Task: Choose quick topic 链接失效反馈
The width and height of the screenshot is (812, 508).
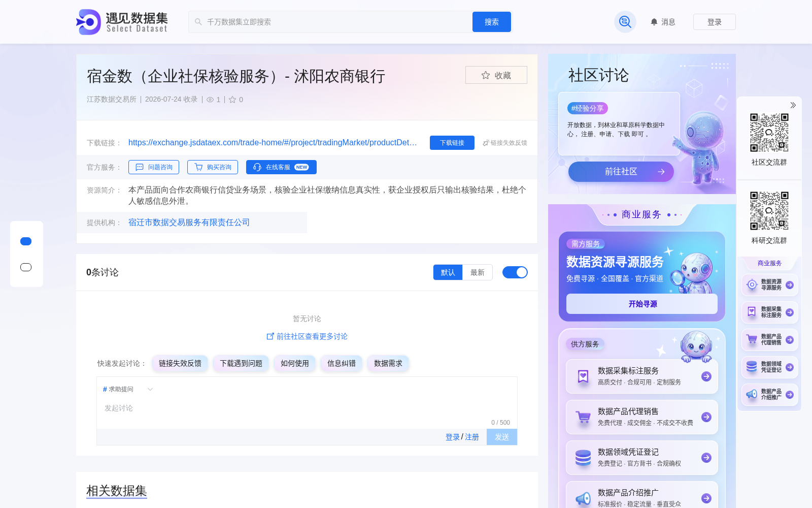Action: (180, 363)
